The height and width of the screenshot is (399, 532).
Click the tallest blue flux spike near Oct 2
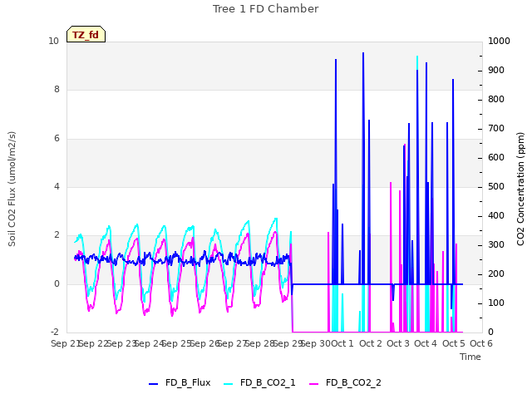coord(363,53)
